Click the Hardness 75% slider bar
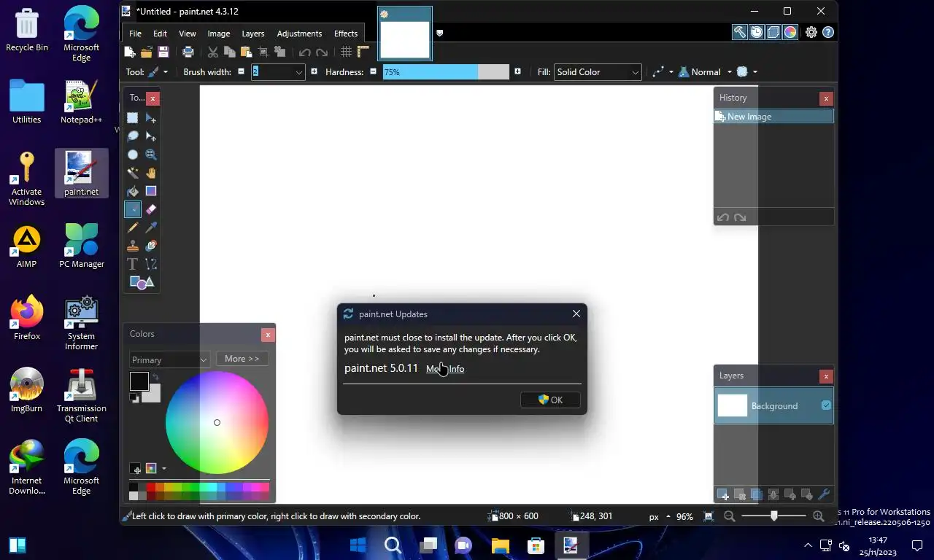 (x=446, y=71)
